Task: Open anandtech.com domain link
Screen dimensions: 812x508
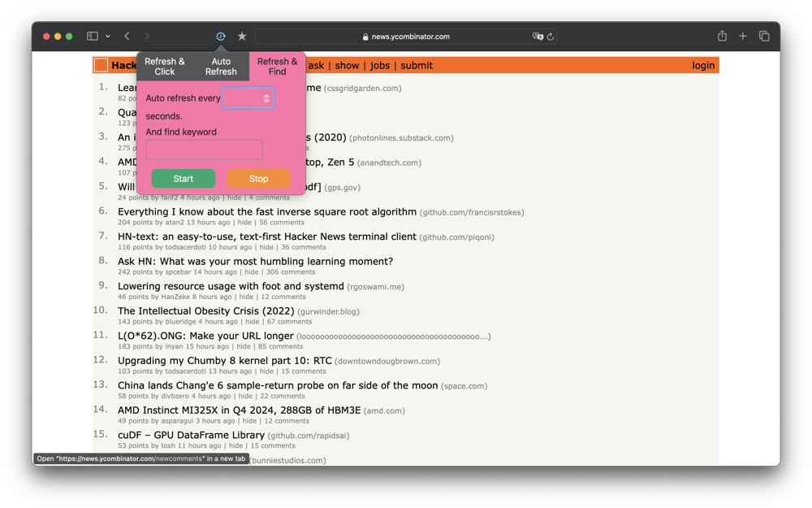Action: click(x=389, y=163)
